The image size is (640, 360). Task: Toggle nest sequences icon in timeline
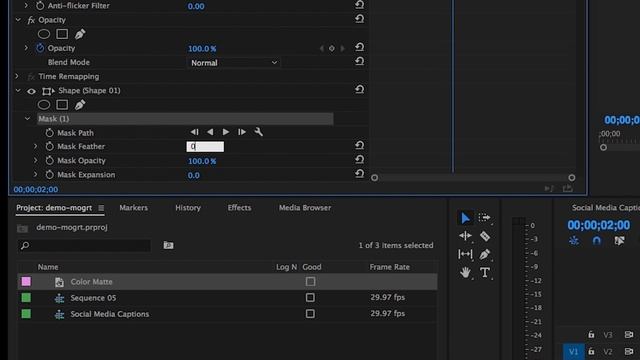pos(574,241)
